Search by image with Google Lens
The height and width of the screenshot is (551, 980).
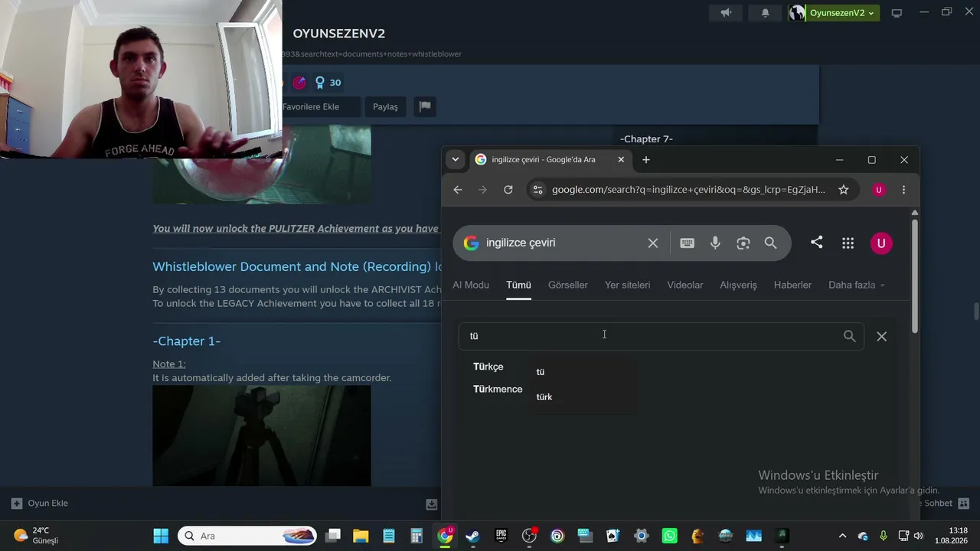tap(743, 243)
